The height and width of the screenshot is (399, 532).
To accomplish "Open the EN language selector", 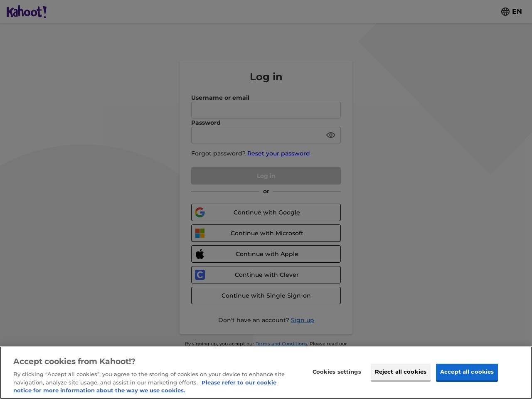I will point(511,12).
